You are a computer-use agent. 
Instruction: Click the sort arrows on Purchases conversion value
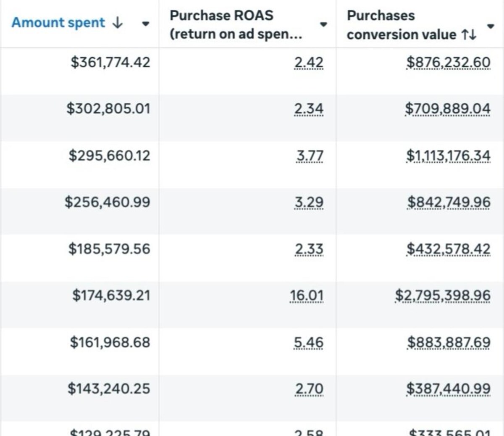pos(469,34)
